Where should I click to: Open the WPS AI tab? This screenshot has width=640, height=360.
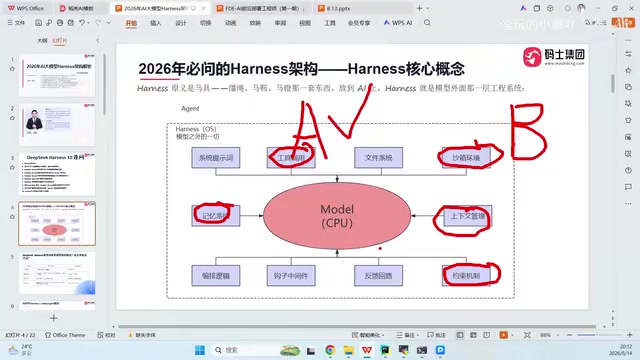click(398, 23)
